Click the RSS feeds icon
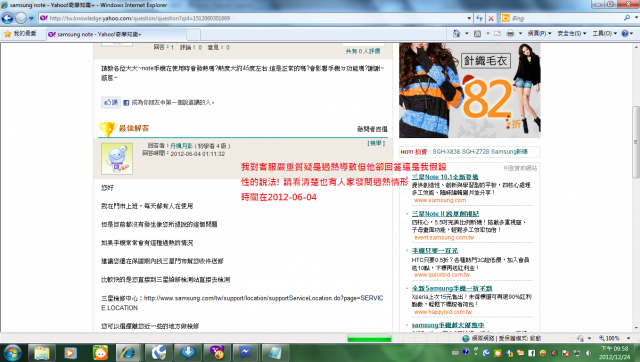Viewport: 640px width, 362px height. coord(477,33)
